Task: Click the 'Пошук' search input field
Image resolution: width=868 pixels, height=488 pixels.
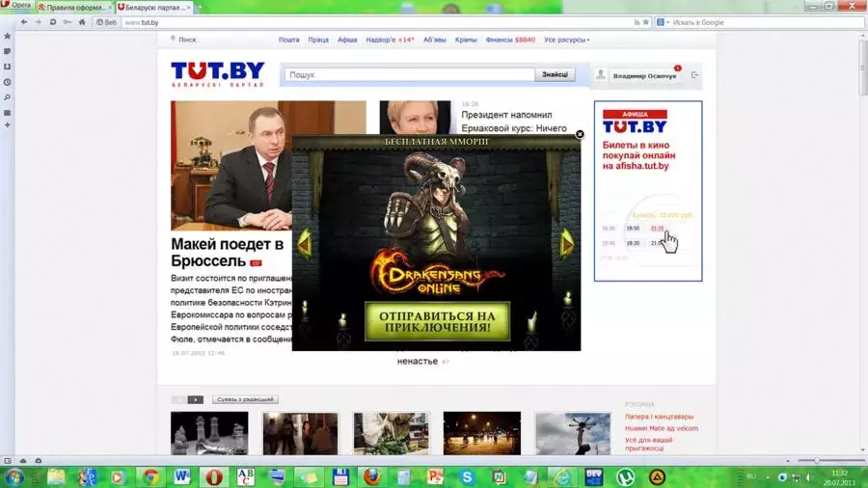Action: coord(410,74)
